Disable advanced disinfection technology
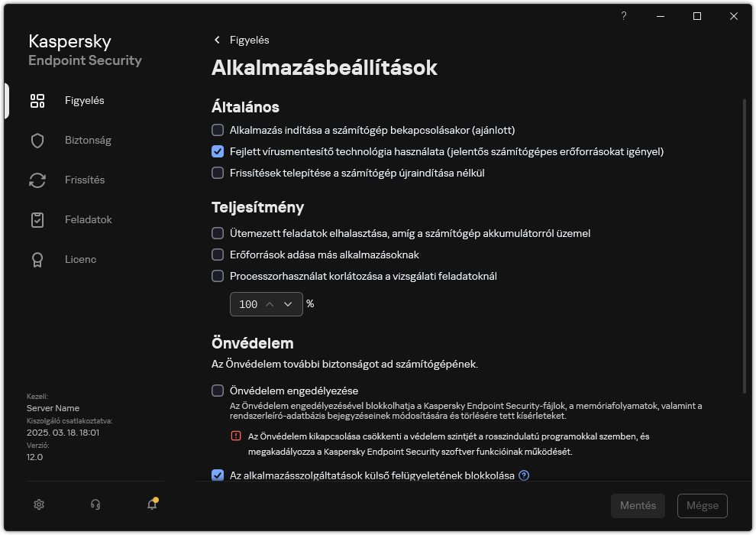Viewport: 756px width, 535px height. pyautogui.click(x=218, y=151)
